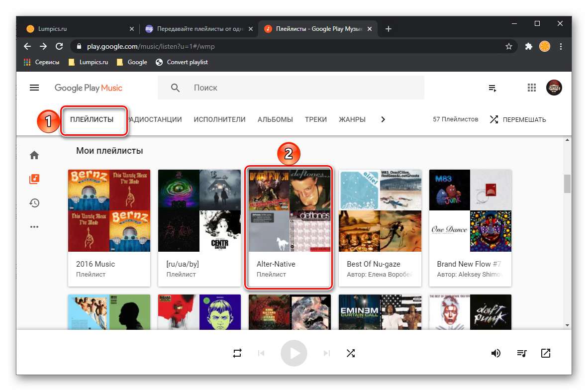Open a new browser tab
The width and height of the screenshot is (588, 391).
(x=389, y=29)
